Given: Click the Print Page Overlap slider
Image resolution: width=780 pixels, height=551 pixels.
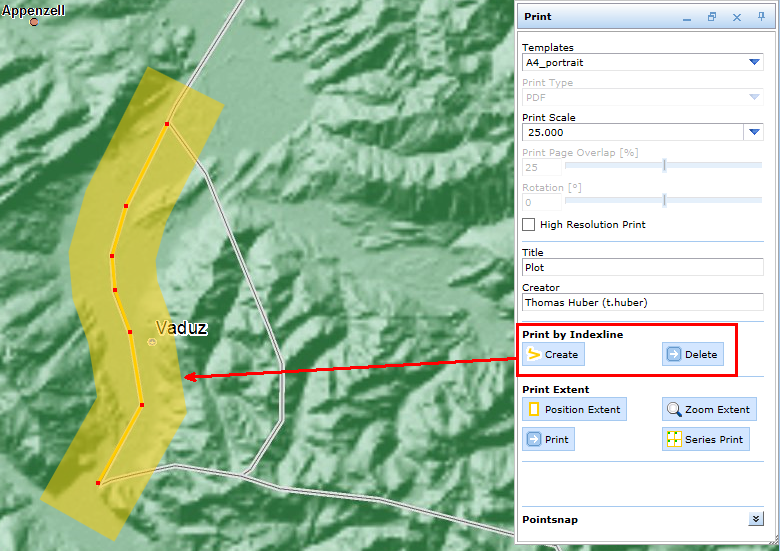Looking at the screenshot, I should point(665,167).
